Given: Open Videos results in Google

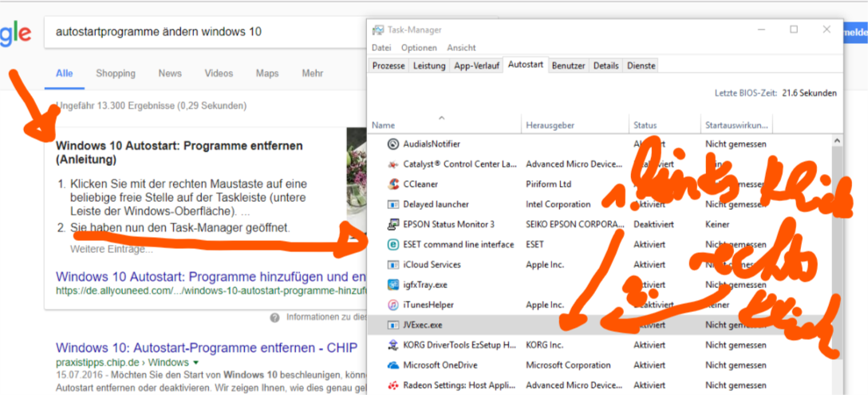Looking at the screenshot, I should tap(219, 73).
